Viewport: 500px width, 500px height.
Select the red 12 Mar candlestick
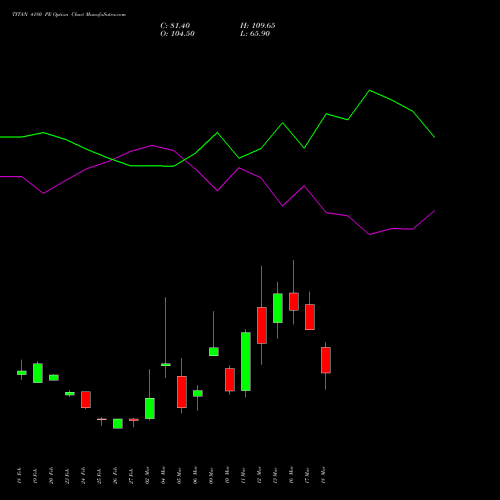[262, 325]
